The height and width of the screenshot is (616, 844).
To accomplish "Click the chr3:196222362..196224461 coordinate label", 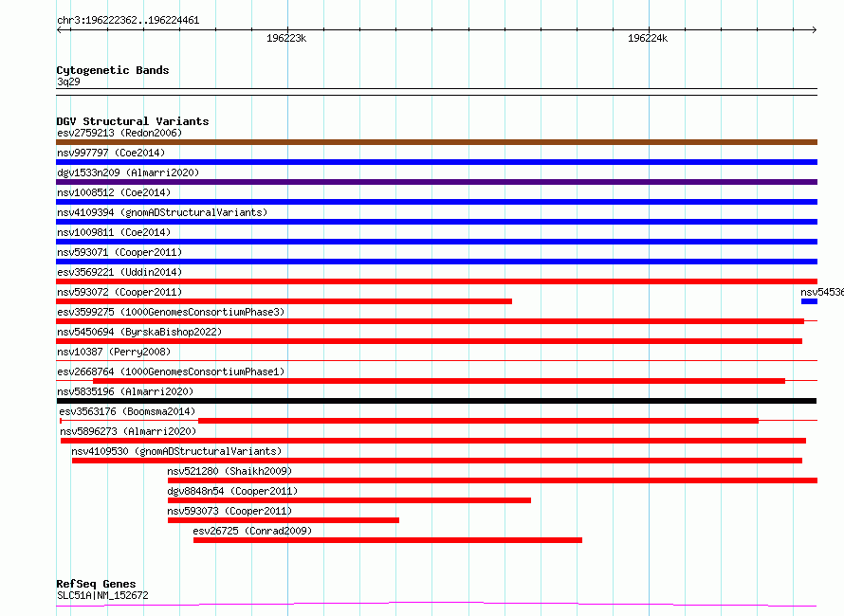I will pyautogui.click(x=128, y=21).
